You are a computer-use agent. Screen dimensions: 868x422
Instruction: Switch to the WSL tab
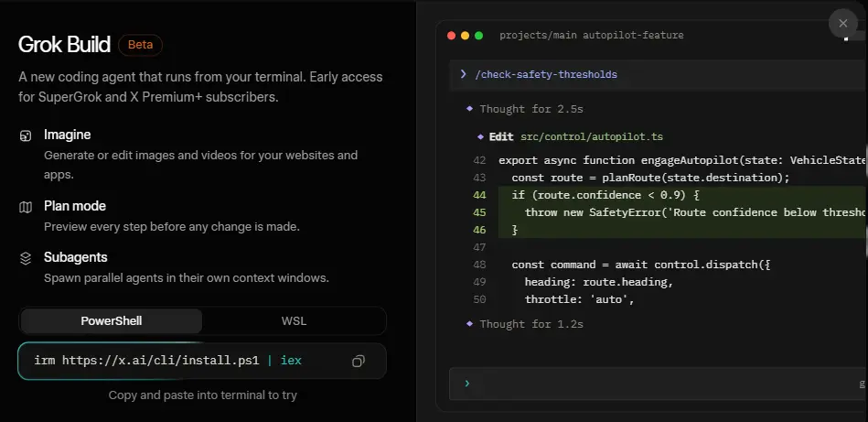tap(294, 321)
